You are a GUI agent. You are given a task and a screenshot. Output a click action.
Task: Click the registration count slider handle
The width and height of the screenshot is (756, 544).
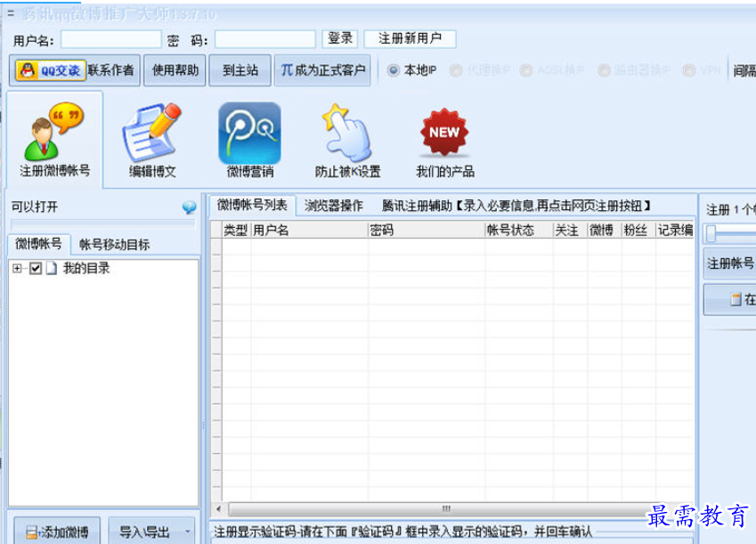[711, 234]
